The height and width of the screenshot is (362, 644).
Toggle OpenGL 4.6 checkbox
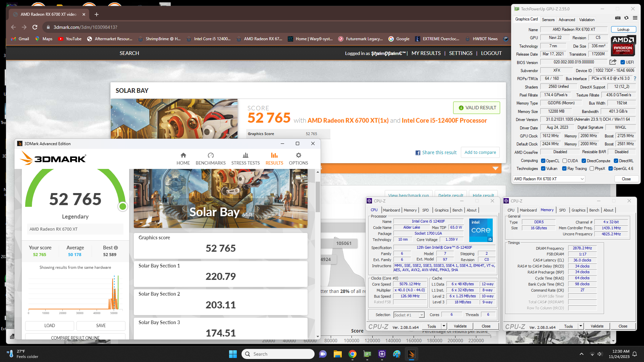(610, 169)
